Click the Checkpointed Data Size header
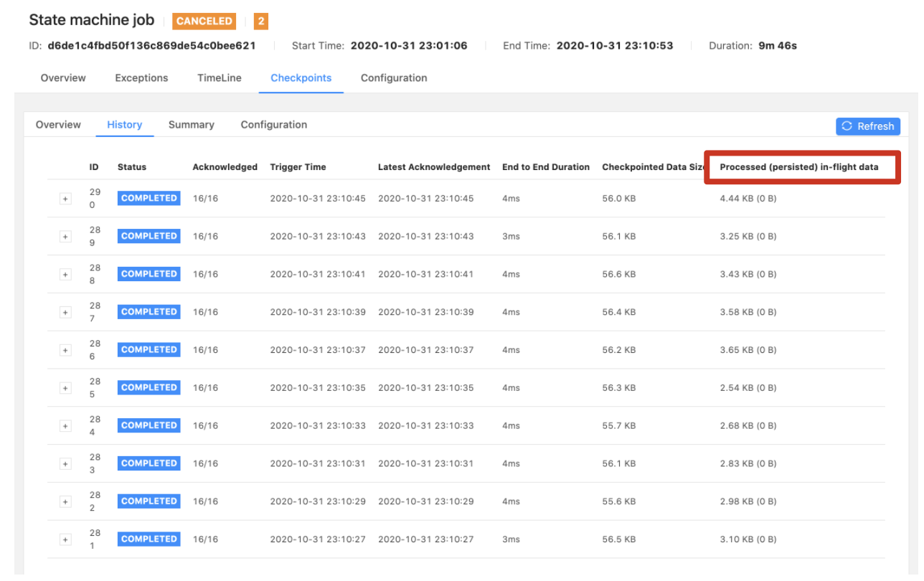Viewport: 924px width, 581px height. coord(653,167)
